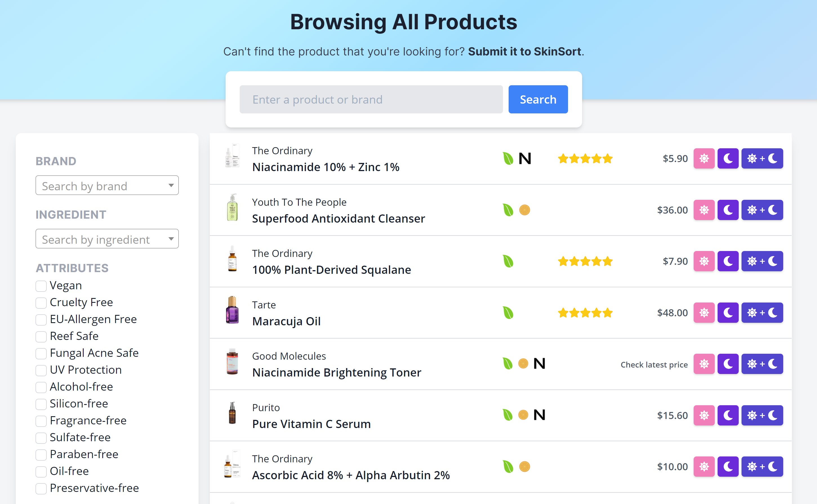The height and width of the screenshot is (504, 817).
Task: Add Superfood Antioxidant Cleanser to day and night
Action: 762,210
